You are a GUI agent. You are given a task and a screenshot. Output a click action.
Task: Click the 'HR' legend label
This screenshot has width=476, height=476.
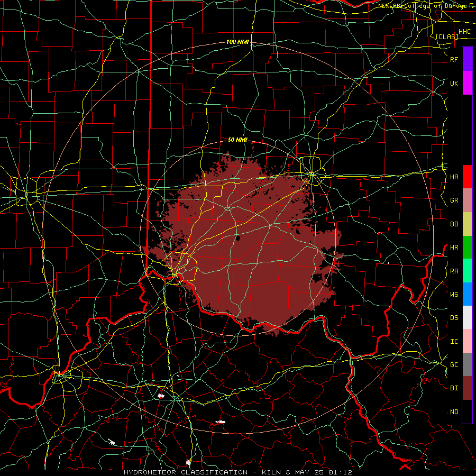point(454,248)
